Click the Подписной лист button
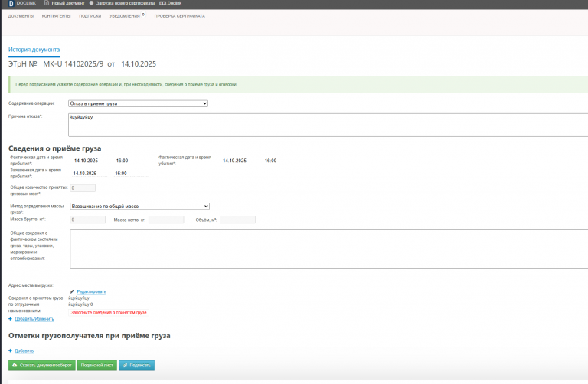588x384 pixels. coord(96,366)
